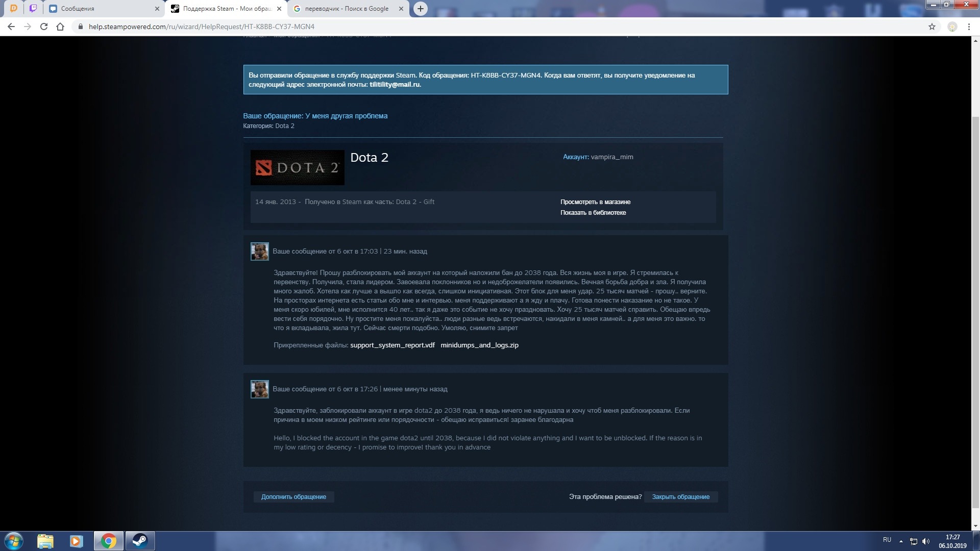Close the Поддержка Steam tab
The width and height of the screenshot is (980, 551).
(279, 9)
